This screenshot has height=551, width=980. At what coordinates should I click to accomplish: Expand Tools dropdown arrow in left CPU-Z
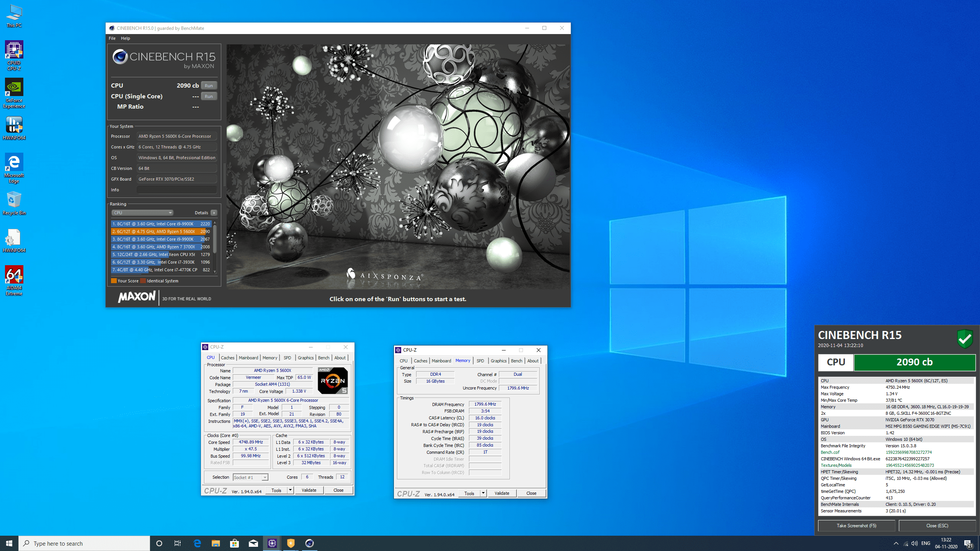pos(290,490)
